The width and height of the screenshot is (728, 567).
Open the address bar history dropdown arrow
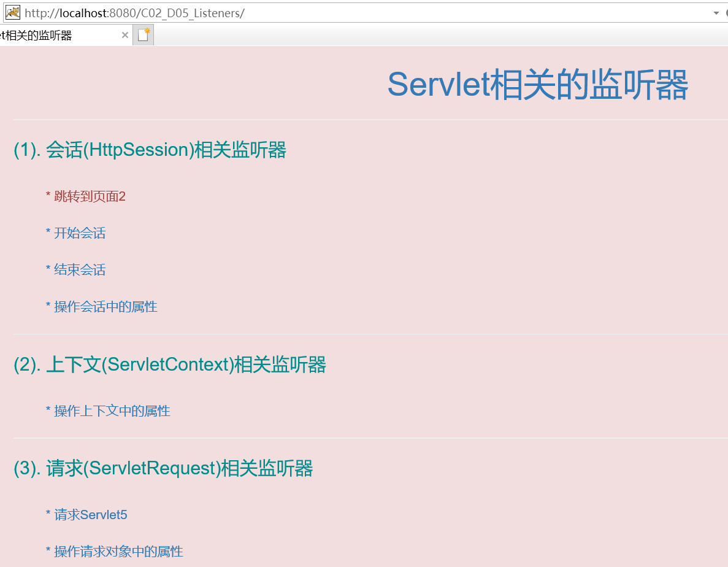716,13
